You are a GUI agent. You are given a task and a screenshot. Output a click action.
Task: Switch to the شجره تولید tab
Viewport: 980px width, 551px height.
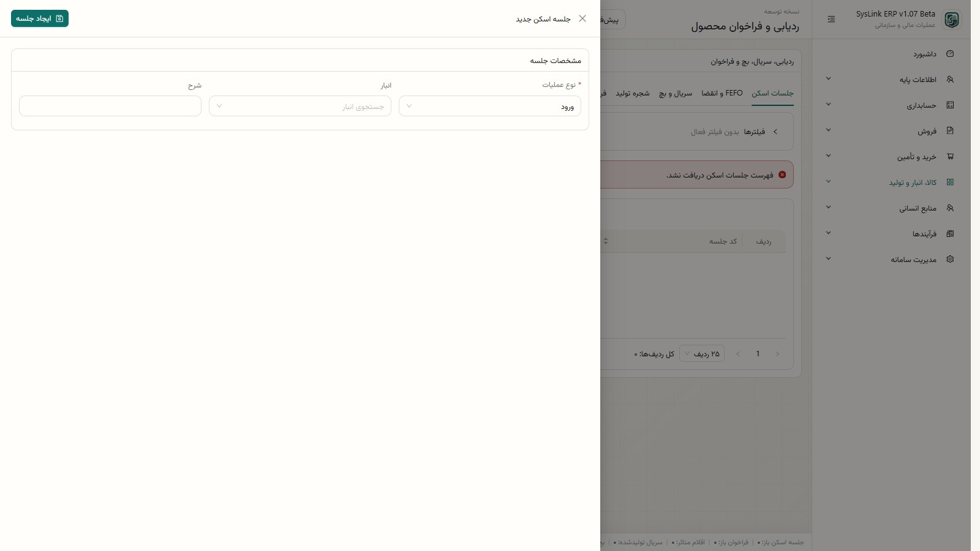click(633, 93)
